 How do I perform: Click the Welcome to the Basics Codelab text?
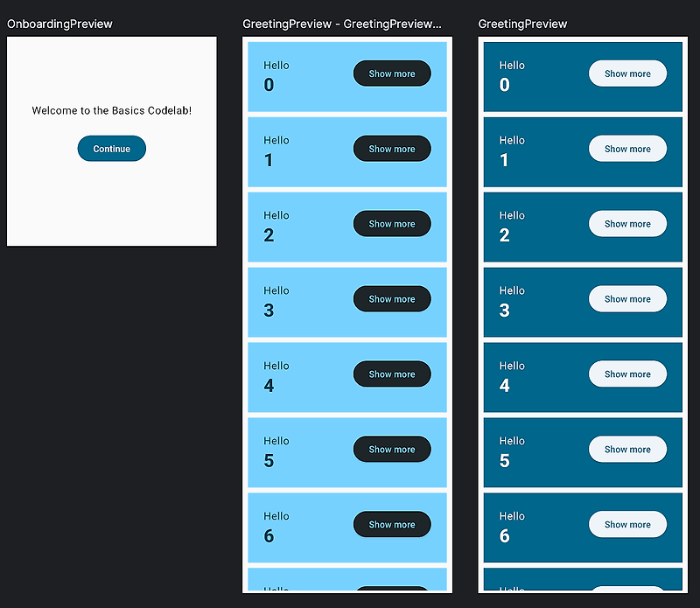[x=112, y=110]
